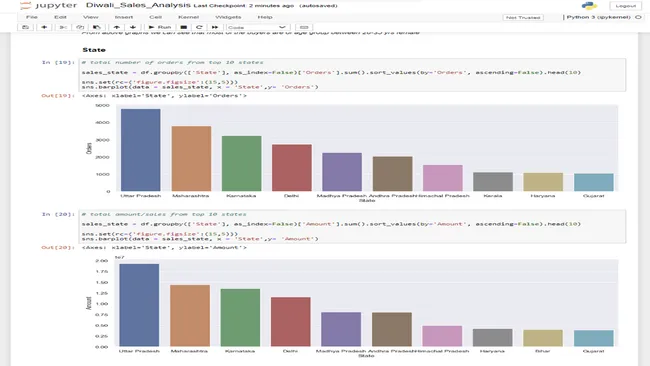Click Uttar Pradesh bar in Orders chart

[141, 150]
